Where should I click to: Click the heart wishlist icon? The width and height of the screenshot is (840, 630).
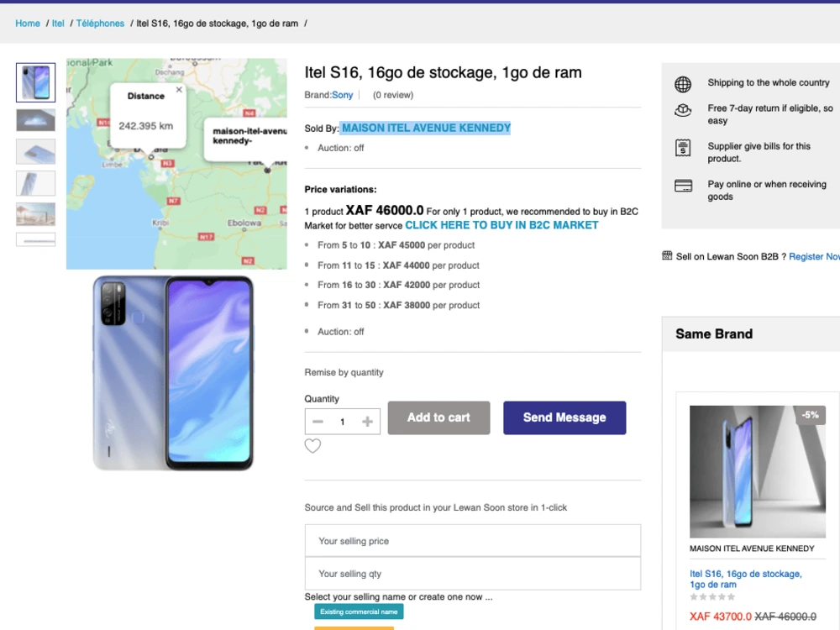pyautogui.click(x=312, y=446)
